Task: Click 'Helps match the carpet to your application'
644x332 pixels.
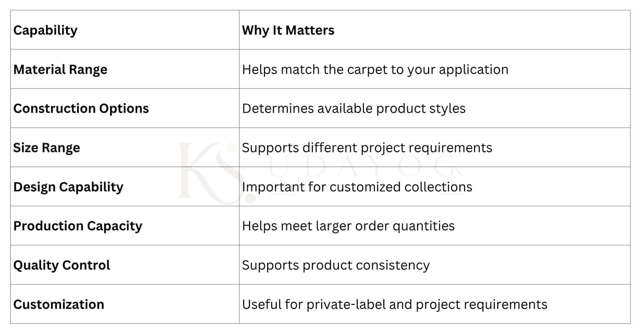Action: click(375, 70)
